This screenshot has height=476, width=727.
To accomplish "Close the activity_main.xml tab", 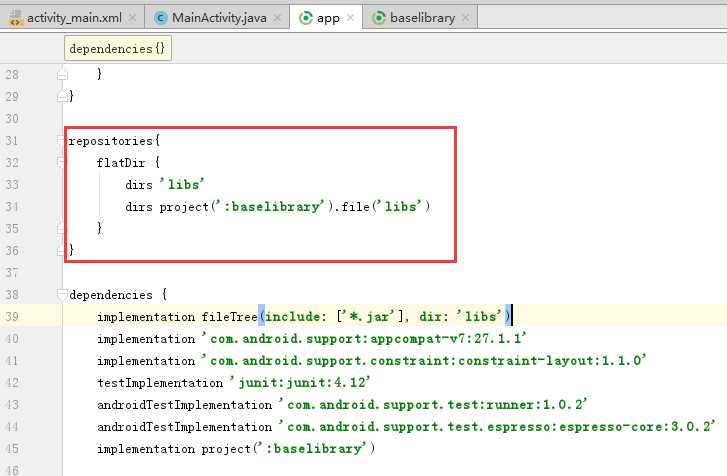I will click(x=133, y=18).
